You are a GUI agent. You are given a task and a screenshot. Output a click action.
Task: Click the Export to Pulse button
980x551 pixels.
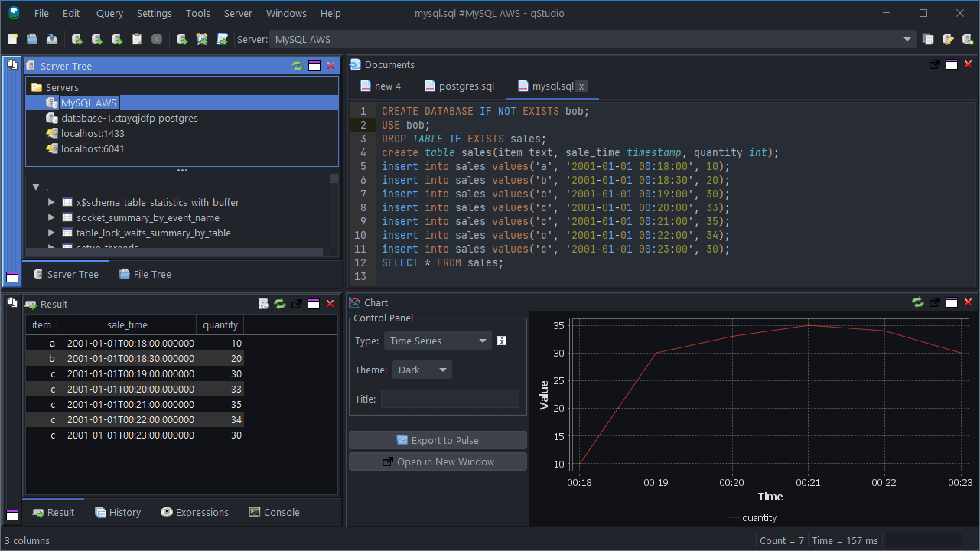tap(438, 440)
